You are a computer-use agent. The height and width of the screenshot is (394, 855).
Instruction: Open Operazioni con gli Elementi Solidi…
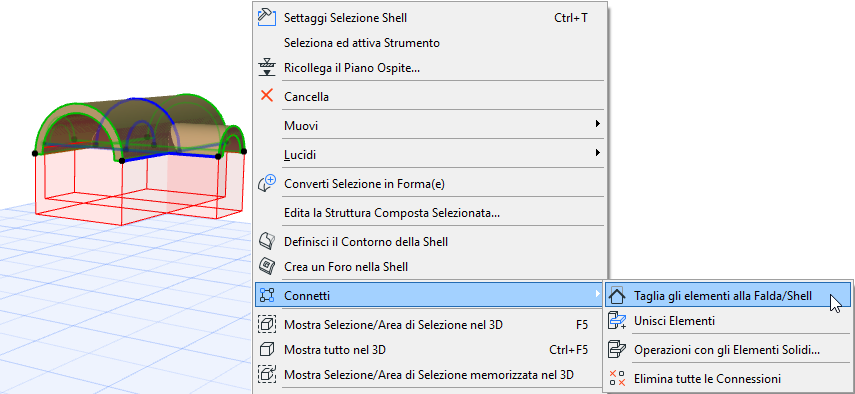coord(727,349)
